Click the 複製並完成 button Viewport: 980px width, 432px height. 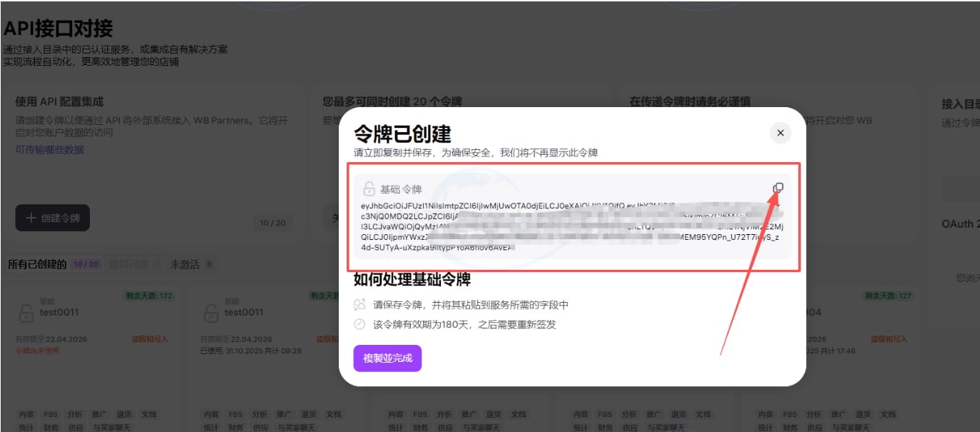[387, 359]
